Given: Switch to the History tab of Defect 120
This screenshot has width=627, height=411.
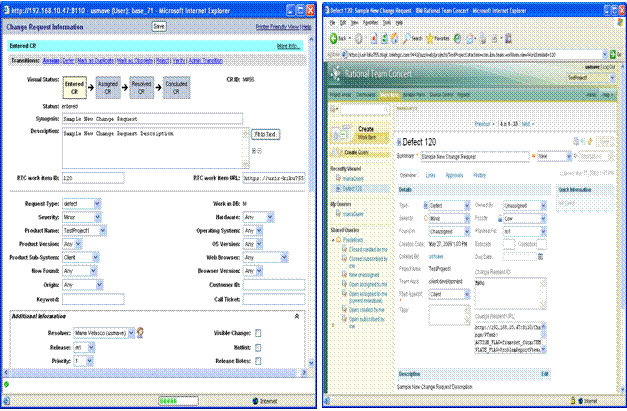Looking at the screenshot, I should click(x=479, y=175).
